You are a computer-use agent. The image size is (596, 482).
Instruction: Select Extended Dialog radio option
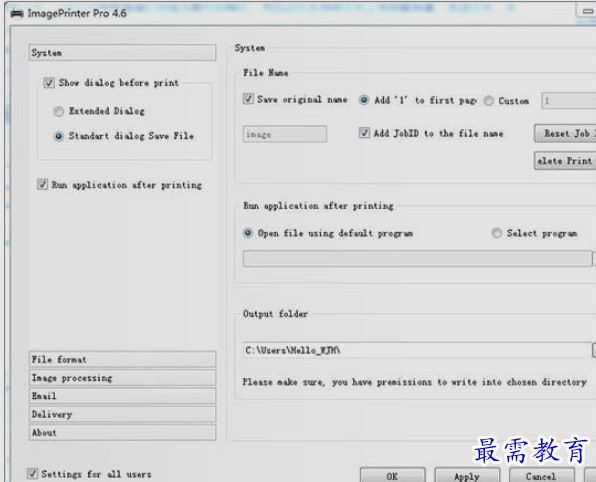[59, 111]
